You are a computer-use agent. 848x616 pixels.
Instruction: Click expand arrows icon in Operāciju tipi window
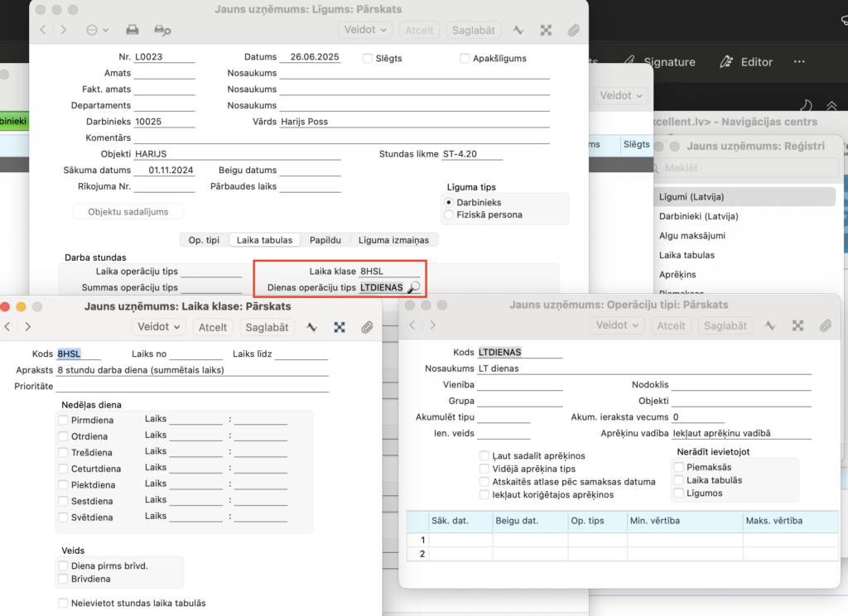(x=797, y=325)
